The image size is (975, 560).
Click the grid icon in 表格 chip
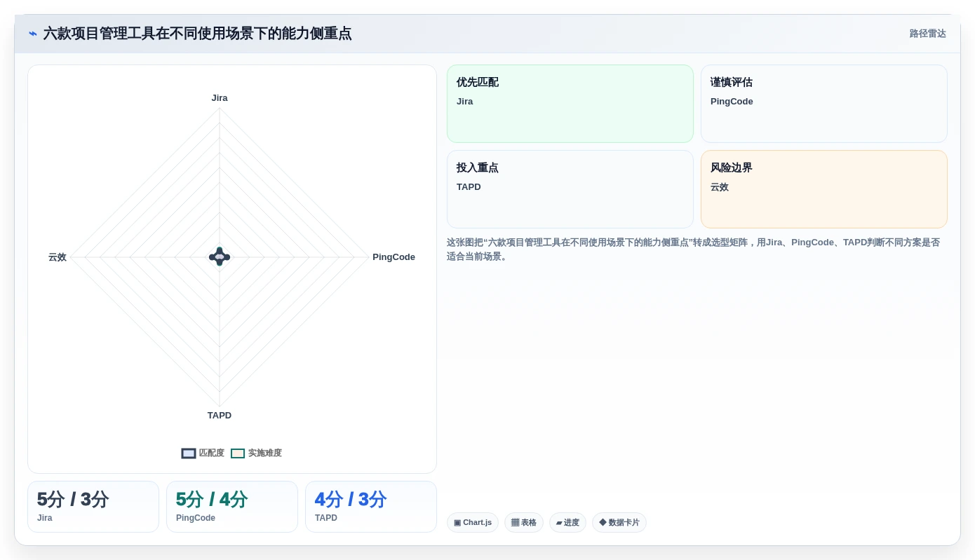(x=515, y=523)
